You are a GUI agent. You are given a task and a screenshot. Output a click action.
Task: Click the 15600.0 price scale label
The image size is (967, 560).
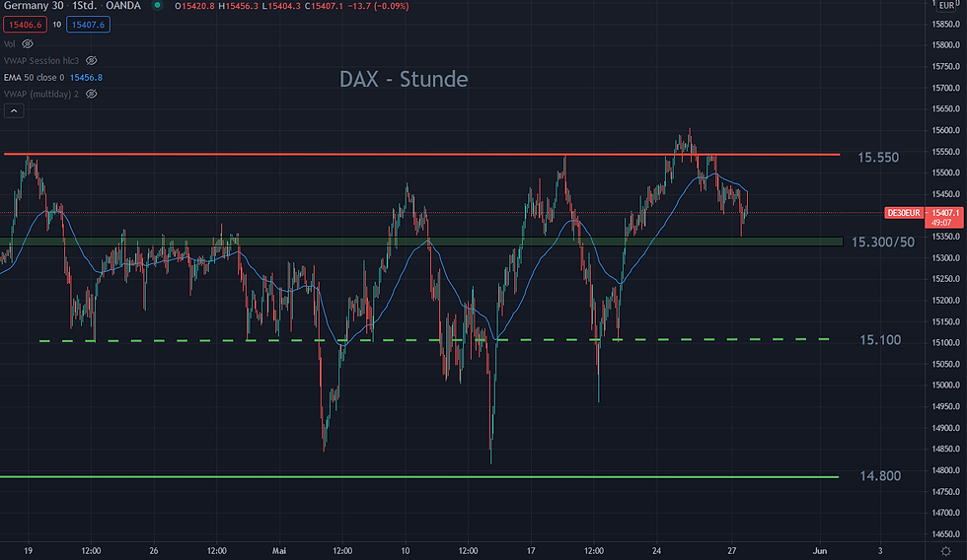pyautogui.click(x=945, y=130)
